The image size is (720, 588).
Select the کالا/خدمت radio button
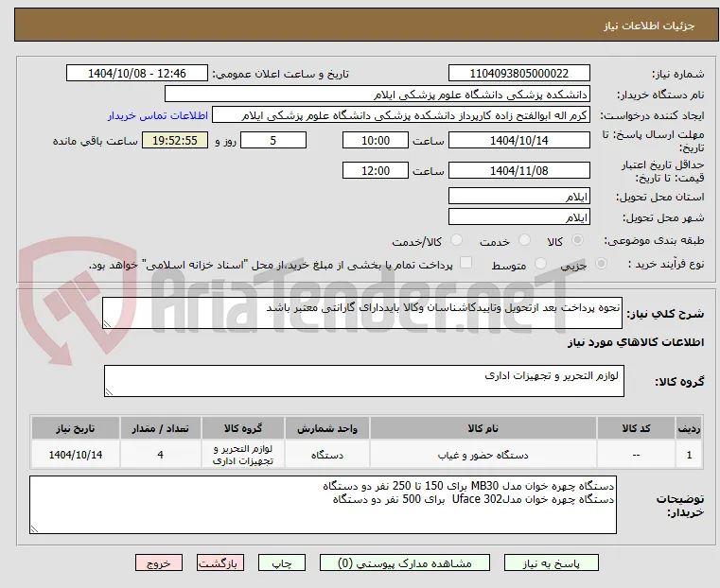[456, 240]
